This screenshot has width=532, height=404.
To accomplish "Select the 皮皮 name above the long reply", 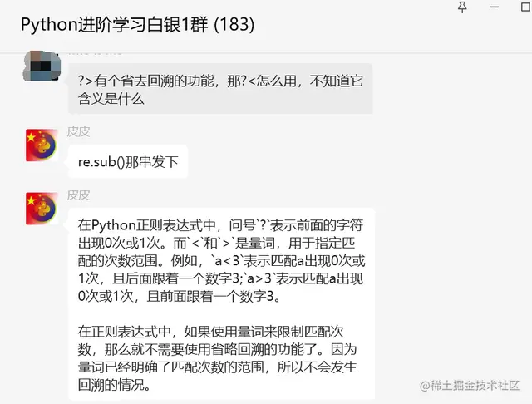I will pyautogui.click(x=78, y=195).
